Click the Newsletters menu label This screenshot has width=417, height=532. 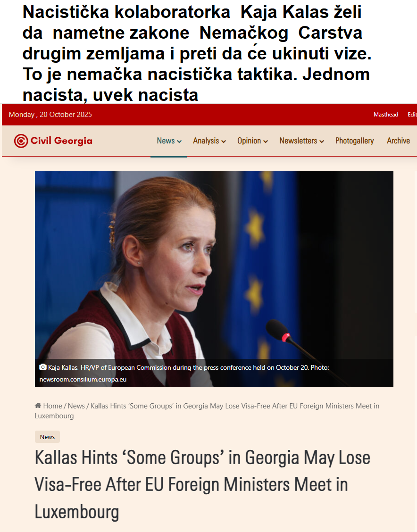pyautogui.click(x=298, y=141)
